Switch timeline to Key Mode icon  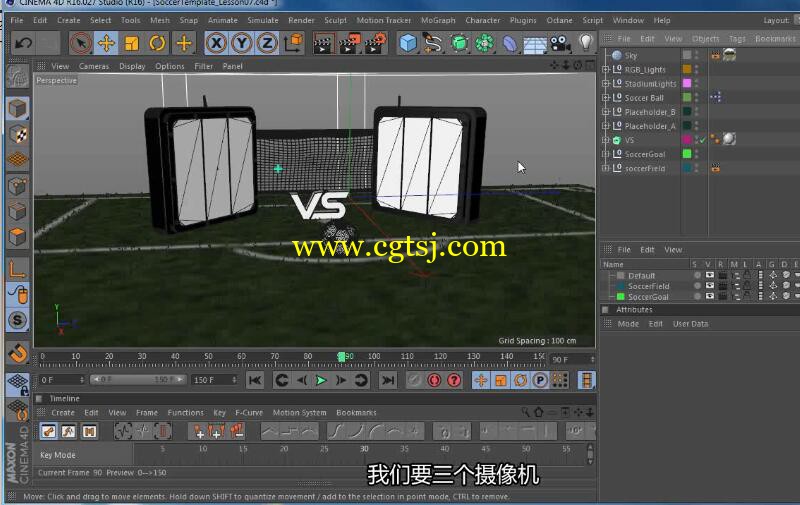point(48,432)
